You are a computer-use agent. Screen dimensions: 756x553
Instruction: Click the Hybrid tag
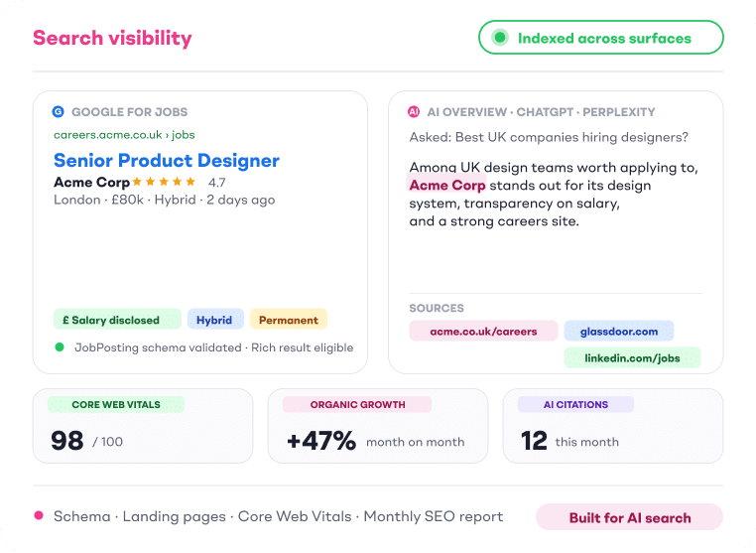pos(215,320)
